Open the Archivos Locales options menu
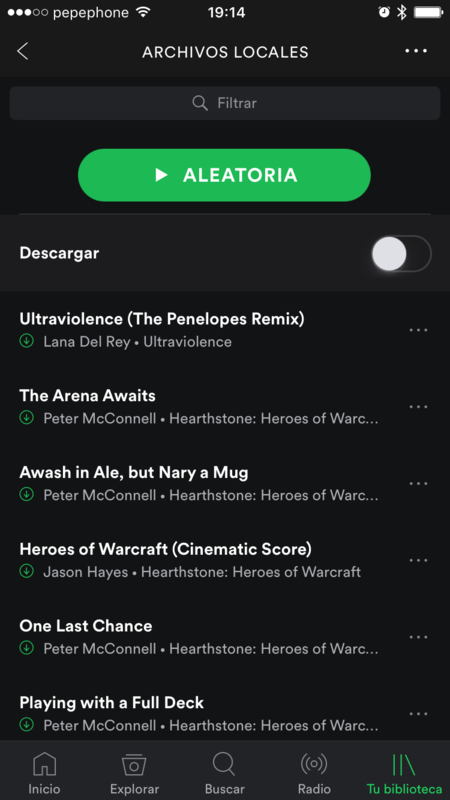The height and width of the screenshot is (800, 450). (x=416, y=51)
